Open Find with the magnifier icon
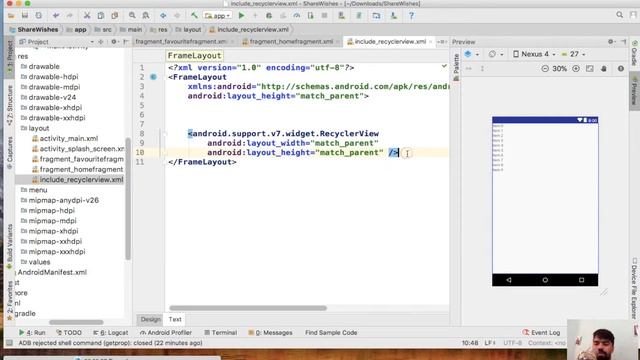Image resolution: width=640 pixels, height=360 pixels. [x=132, y=16]
